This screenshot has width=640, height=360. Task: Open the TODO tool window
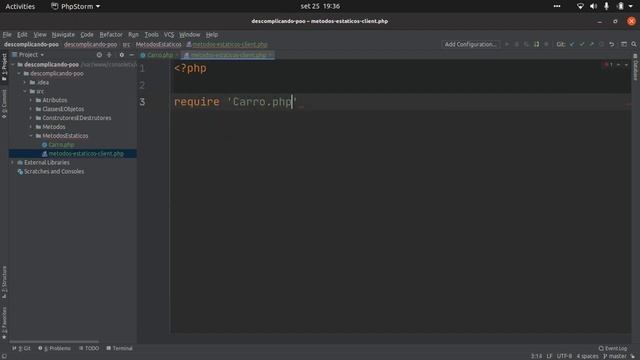click(x=89, y=348)
